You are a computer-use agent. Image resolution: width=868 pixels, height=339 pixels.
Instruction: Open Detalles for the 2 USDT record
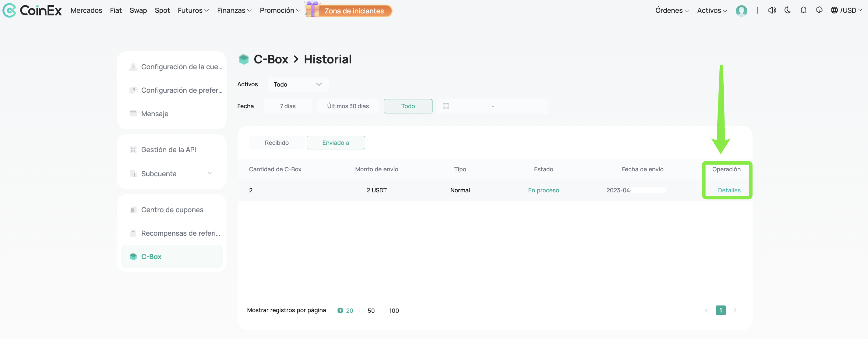[729, 190]
